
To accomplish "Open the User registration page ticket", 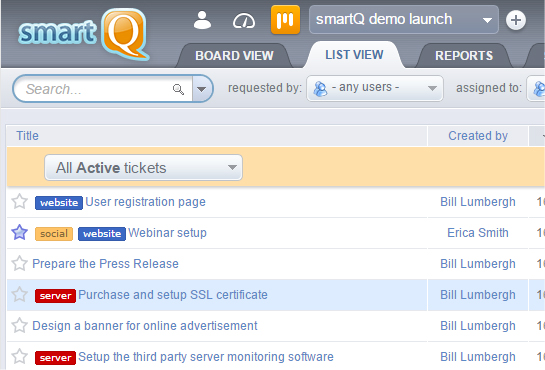I will pos(145,202).
